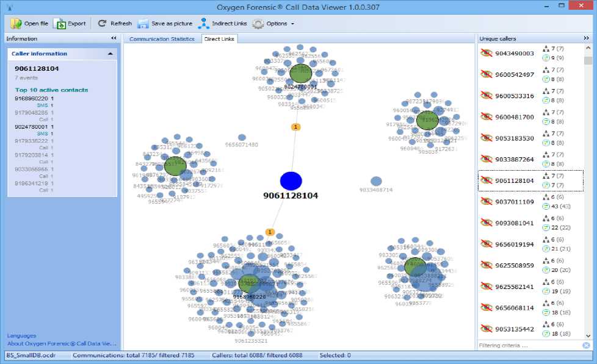Click the Export sheet icon
The image size is (597, 364).
[x=60, y=24]
